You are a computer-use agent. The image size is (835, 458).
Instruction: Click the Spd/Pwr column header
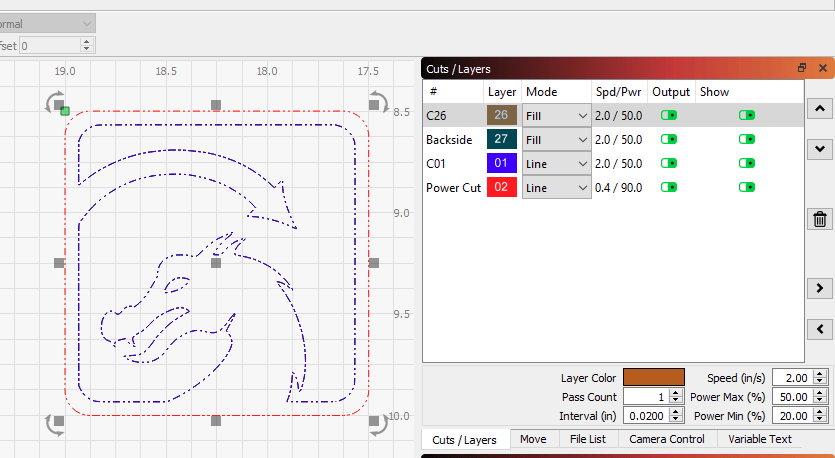pyautogui.click(x=619, y=92)
